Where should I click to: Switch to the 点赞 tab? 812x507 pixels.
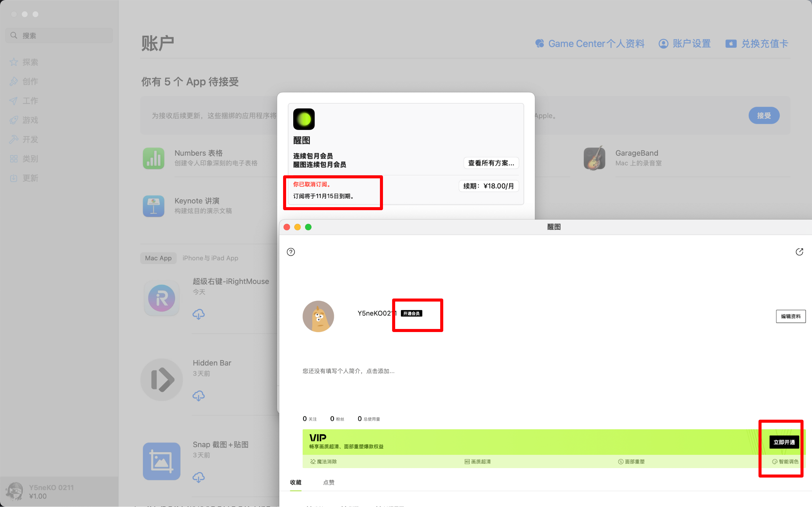(x=328, y=482)
